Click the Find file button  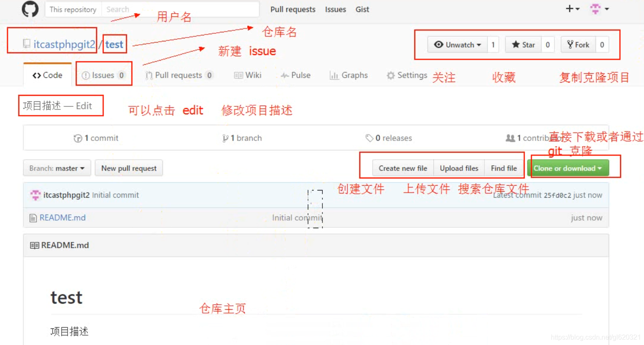(x=504, y=168)
